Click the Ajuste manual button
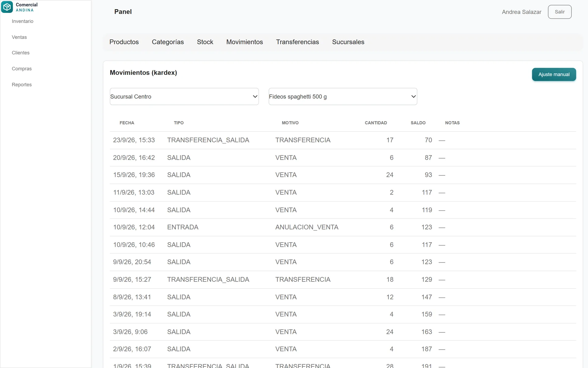This screenshot has width=588, height=368. click(x=554, y=75)
